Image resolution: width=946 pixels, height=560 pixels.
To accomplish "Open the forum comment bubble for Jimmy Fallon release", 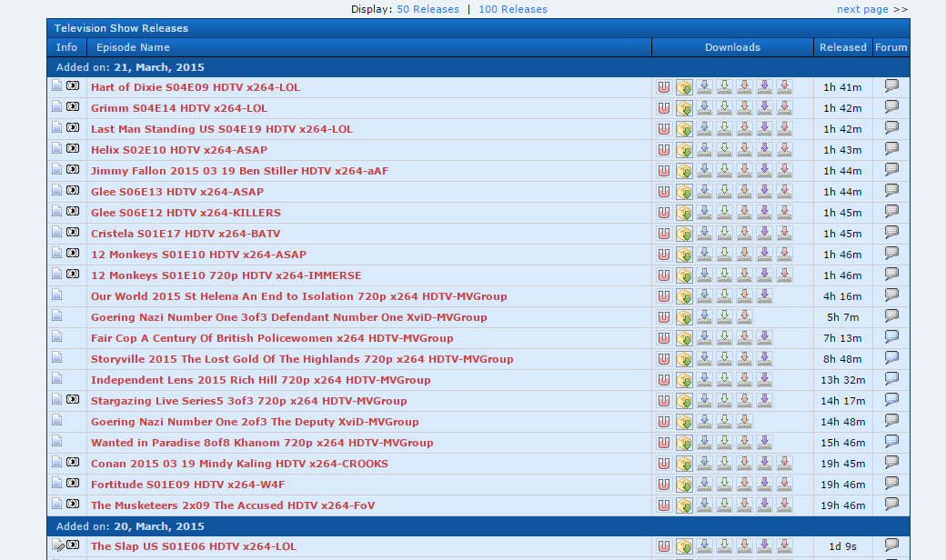I will click(x=891, y=170).
